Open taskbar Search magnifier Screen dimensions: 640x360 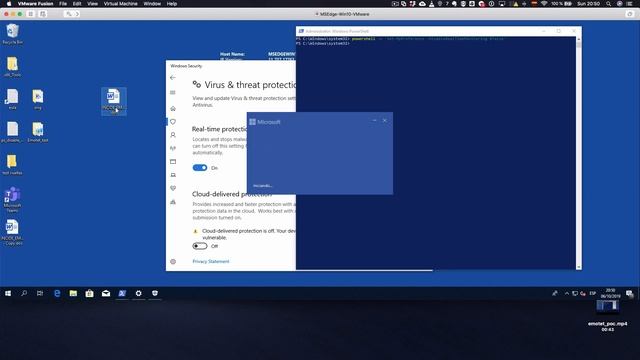24,293
